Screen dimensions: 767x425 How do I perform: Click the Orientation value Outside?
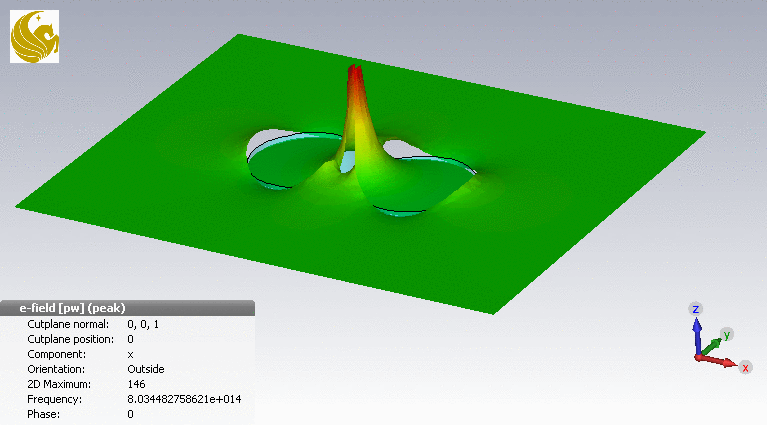click(147, 369)
